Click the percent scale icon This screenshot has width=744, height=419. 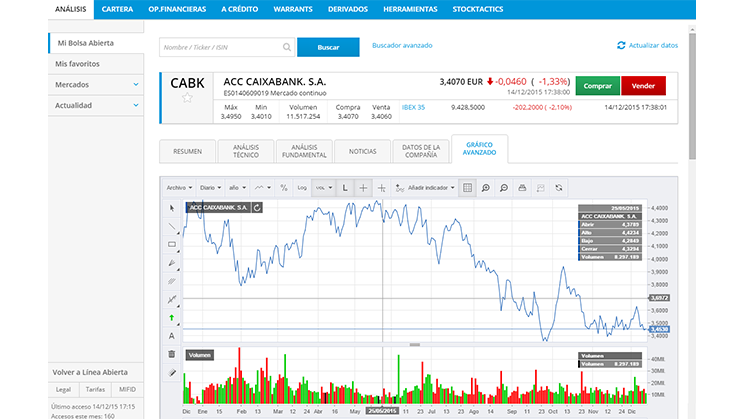[x=284, y=188]
